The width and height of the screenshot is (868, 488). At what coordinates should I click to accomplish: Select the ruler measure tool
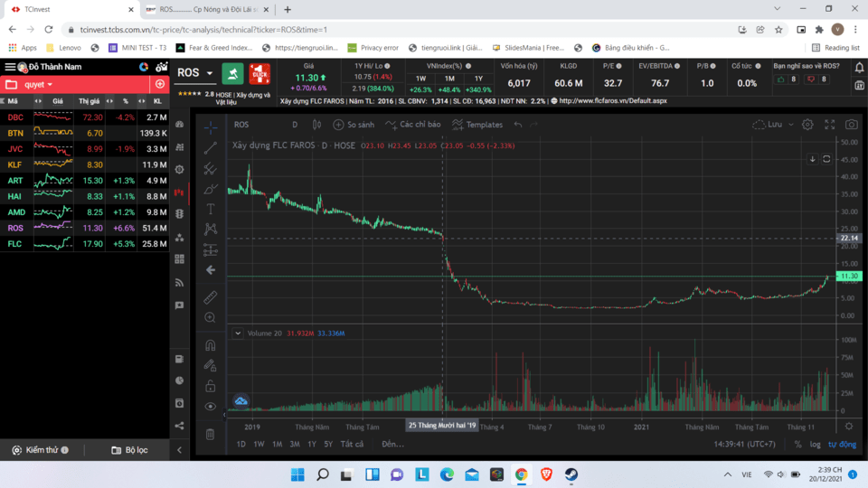click(x=211, y=297)
